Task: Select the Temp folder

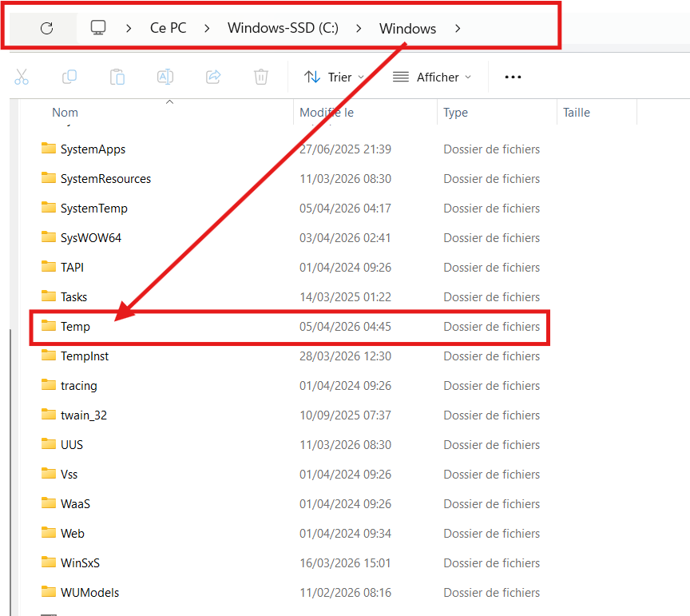Action: pyautogui.click(x=75, y=327)
